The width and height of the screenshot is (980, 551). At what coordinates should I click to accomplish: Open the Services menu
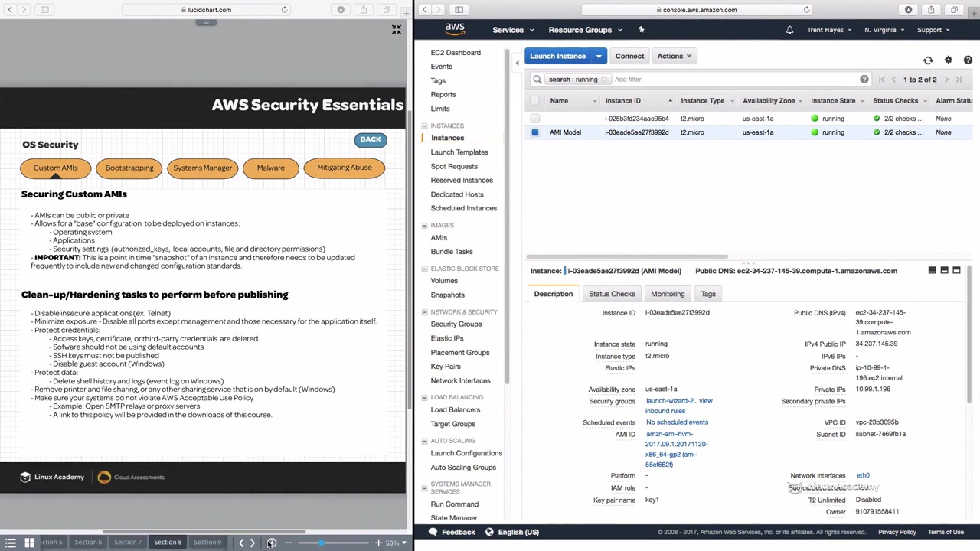[x=512, y=30]
